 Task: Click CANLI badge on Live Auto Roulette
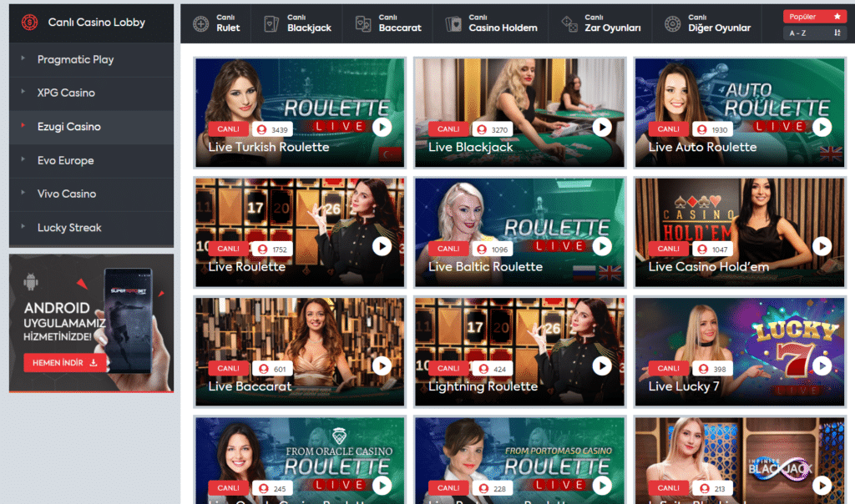tap(668, 129)
